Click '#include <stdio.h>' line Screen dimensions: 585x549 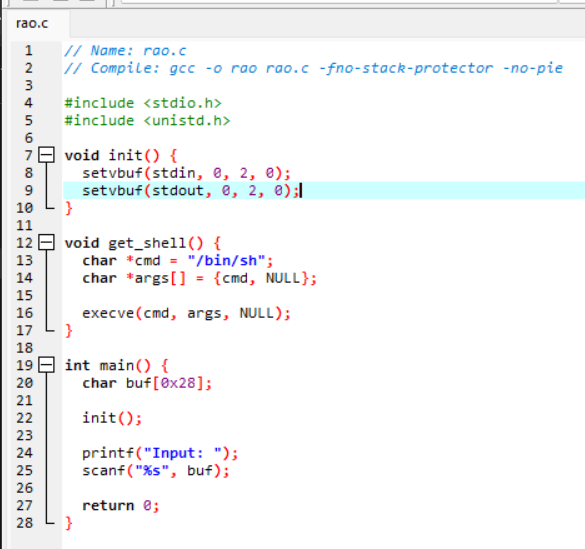[143, 103]
